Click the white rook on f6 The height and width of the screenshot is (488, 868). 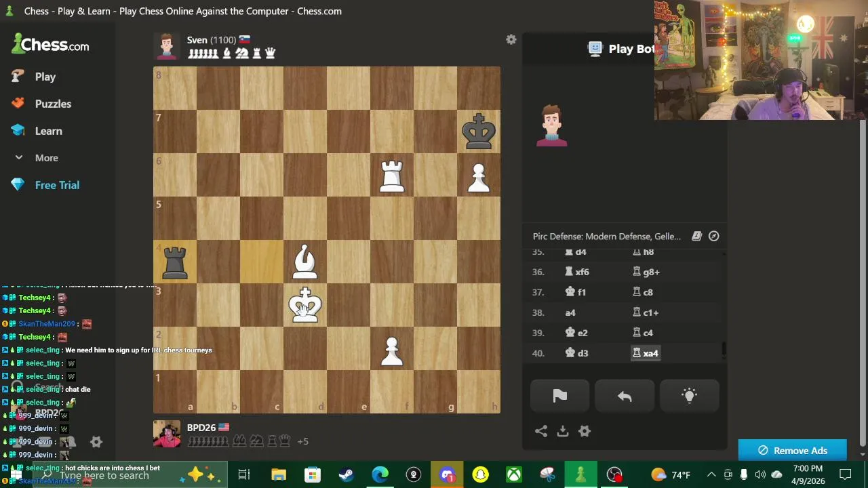click(x=392, y=175)
